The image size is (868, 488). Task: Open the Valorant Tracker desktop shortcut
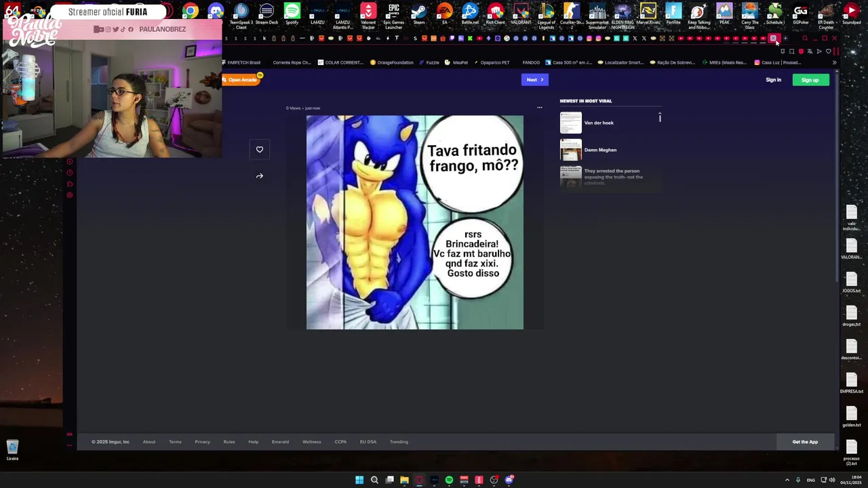pyautogui.click(x=368, y=16)
